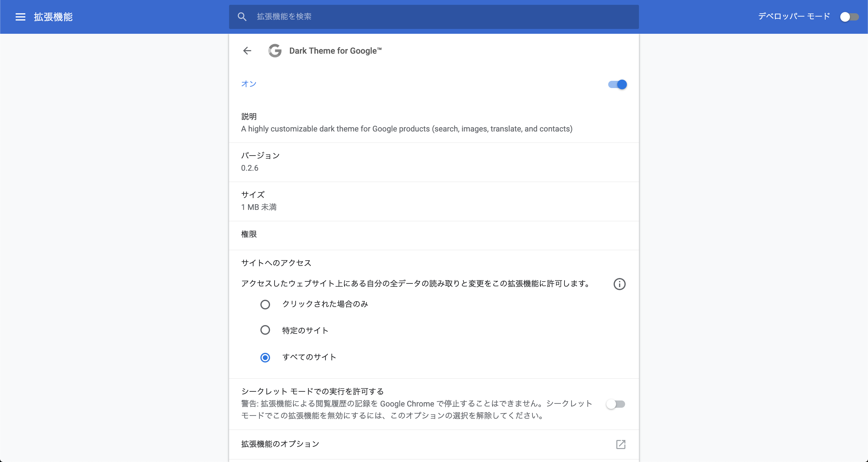This screenshot has height=462, width=868.
Task: Open the hamburger main menu
Action: click(x=20, y=17)
